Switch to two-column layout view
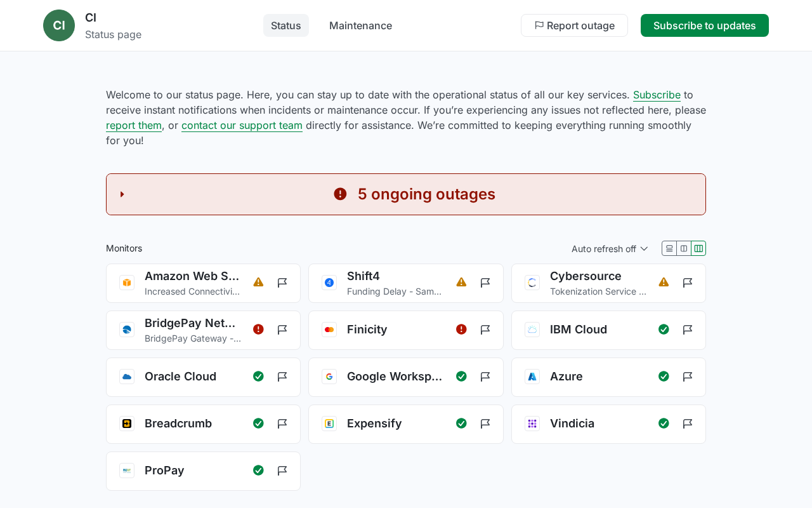 click(x=684, y=248)
